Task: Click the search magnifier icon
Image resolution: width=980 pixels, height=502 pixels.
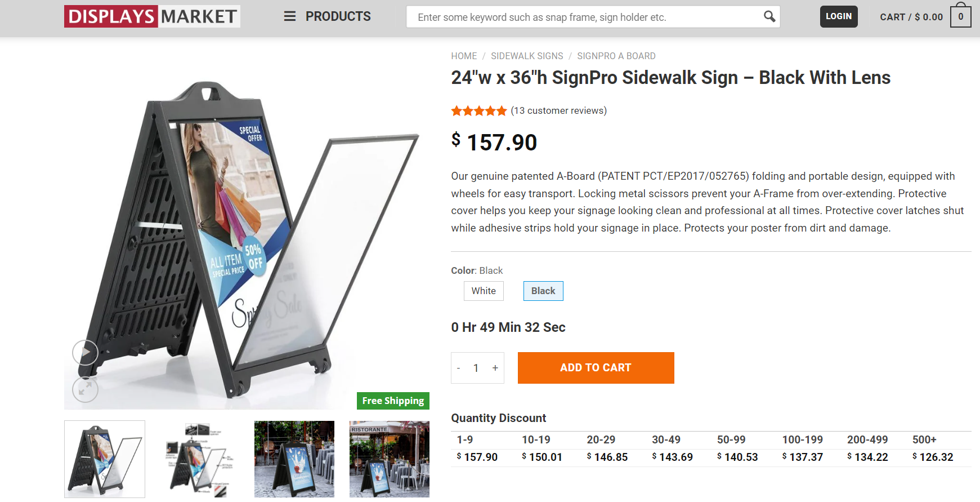Action: 769,17
